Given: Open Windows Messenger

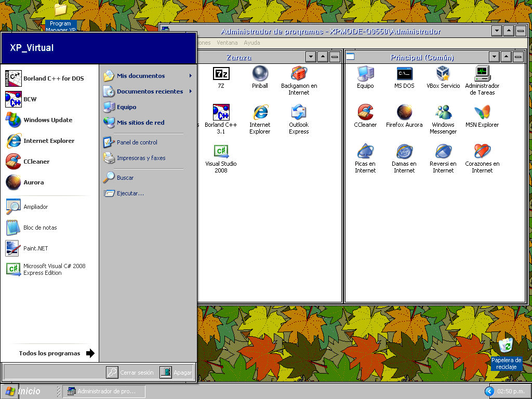Looking at the screenshot, I should point(443,112).
